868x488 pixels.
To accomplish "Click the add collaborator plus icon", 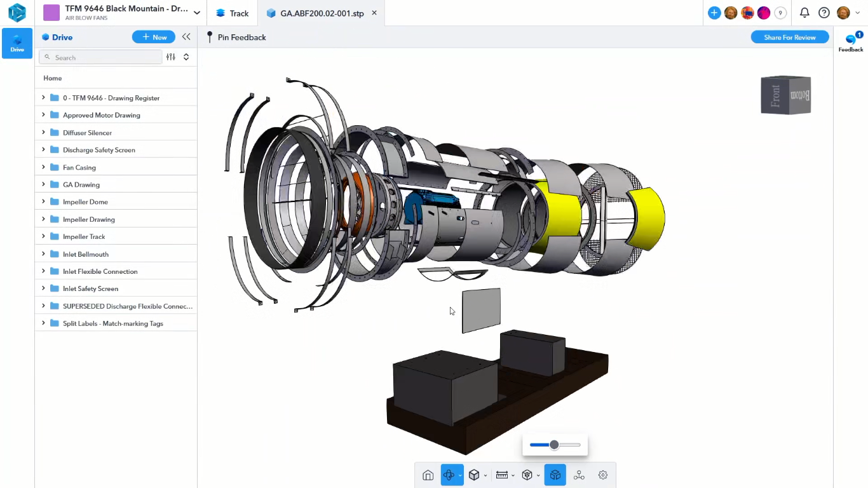I will click(x=714, y=13).
